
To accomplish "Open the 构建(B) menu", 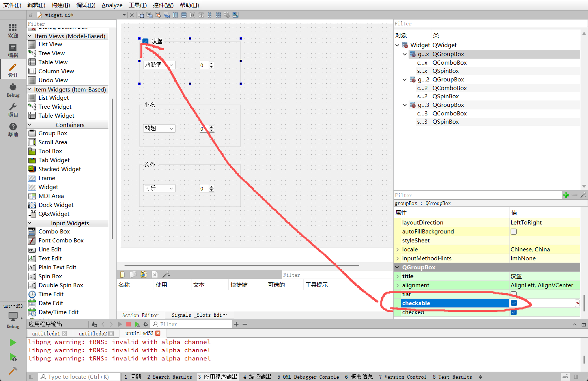I will 61,5.
